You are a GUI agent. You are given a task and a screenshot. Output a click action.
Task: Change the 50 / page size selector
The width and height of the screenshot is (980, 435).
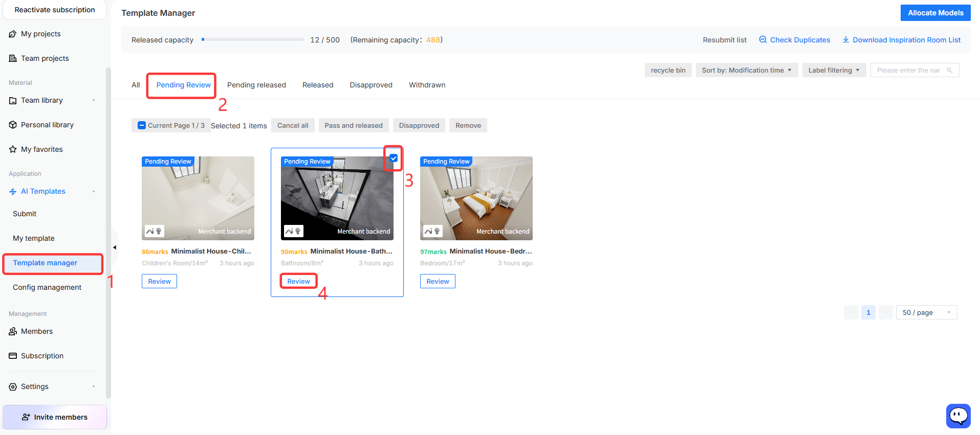coord(926,312)
